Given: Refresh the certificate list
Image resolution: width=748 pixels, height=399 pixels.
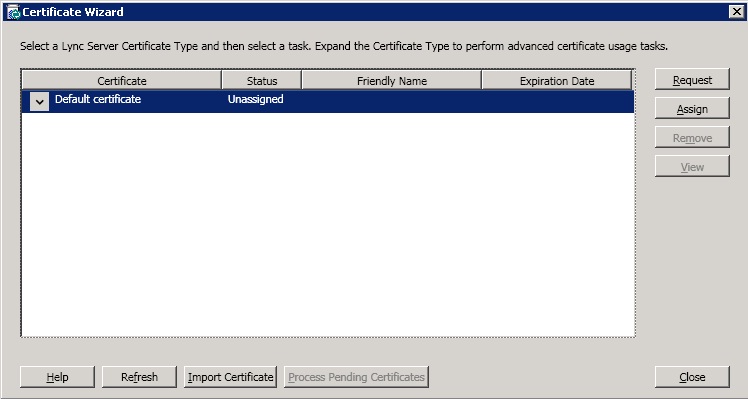Looking at the screenshot, I should (139, 377).
